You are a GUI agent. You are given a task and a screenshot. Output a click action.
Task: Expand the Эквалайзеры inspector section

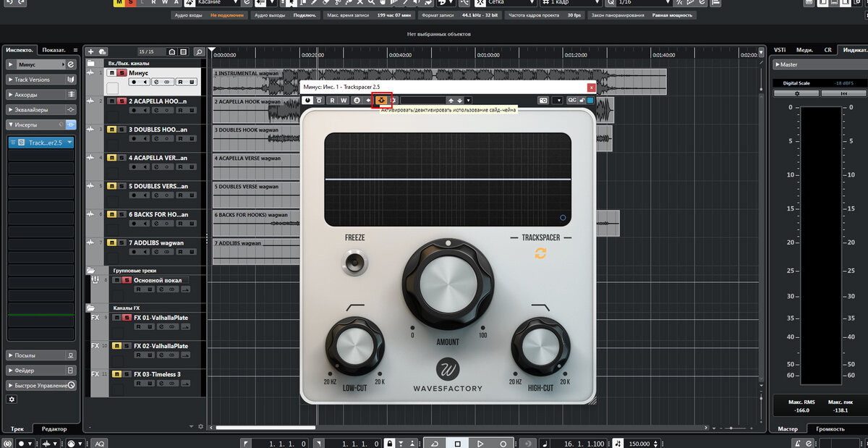coord(41,109)
